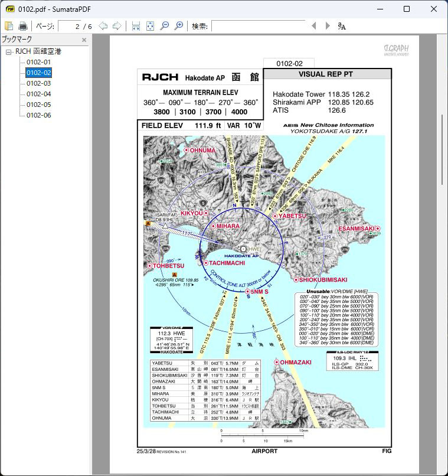Collapse the RJCH 函館空港 bookmark tree
The image size is (448, 476).
click(9, 52)
